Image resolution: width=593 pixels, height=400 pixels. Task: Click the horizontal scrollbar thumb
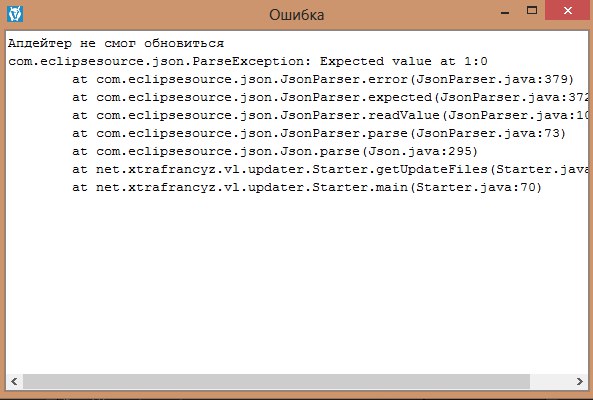(x=276, y=381)
